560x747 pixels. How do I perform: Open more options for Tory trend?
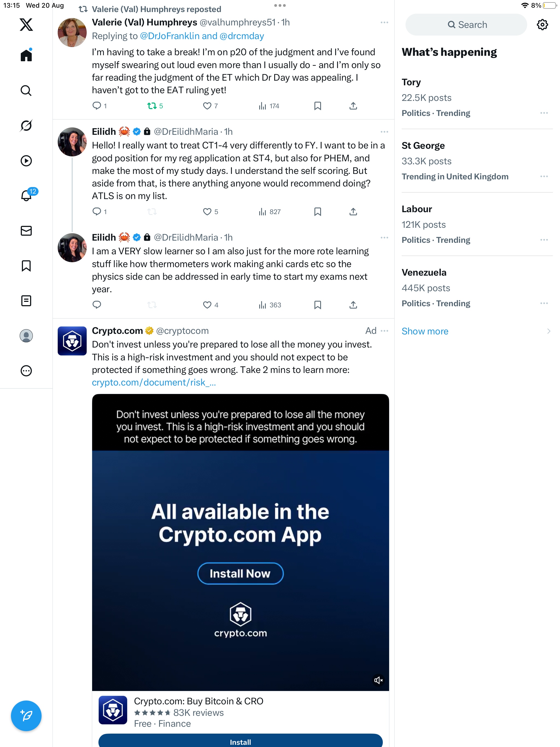pyautogui.click(x=544, y=113)
